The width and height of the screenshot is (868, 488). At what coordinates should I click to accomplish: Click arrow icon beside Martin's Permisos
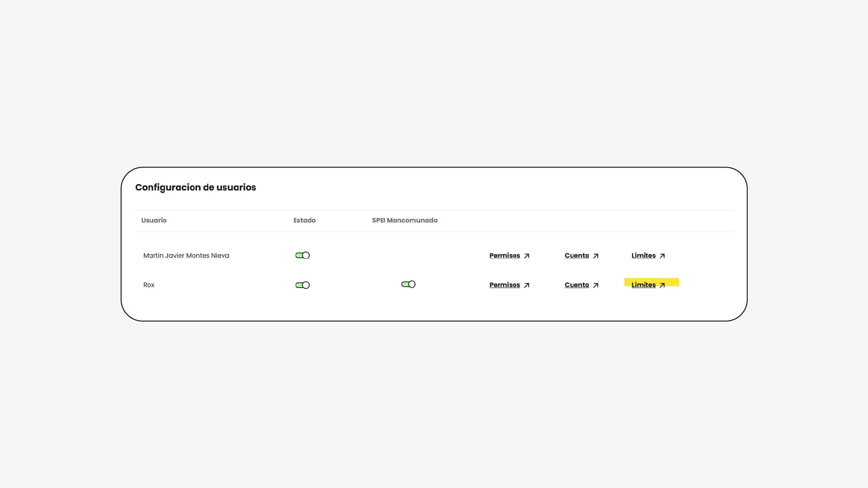coord(526,256)
